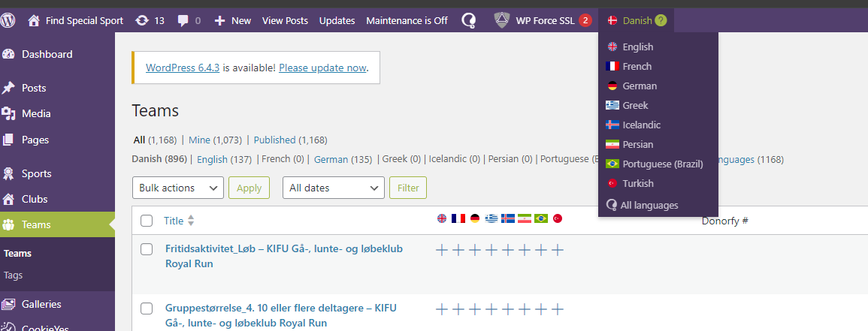Screen dimensions: 868x331
Task: Toggle the select-all checkbox beside Title
Action: (x=147, y=221)
